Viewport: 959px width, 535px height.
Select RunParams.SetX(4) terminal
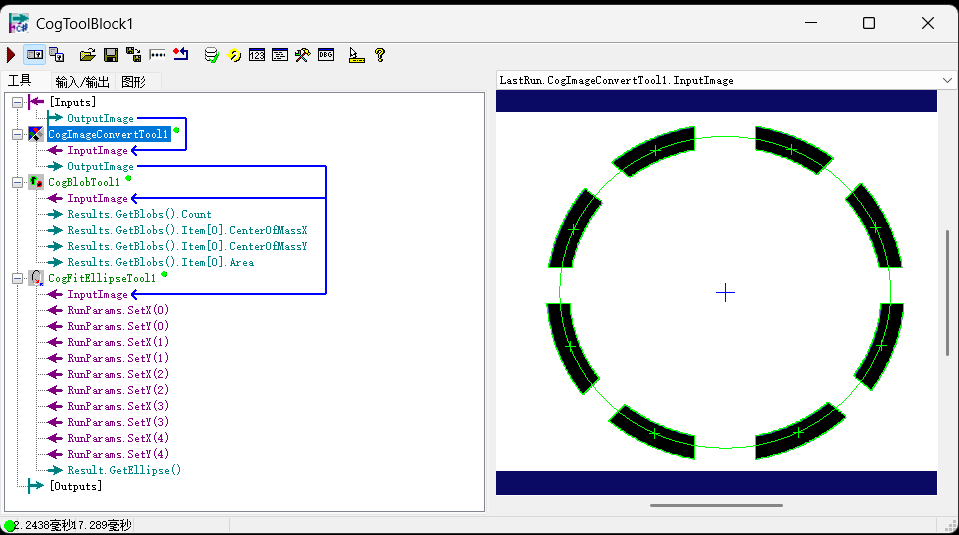pos(118,438)
